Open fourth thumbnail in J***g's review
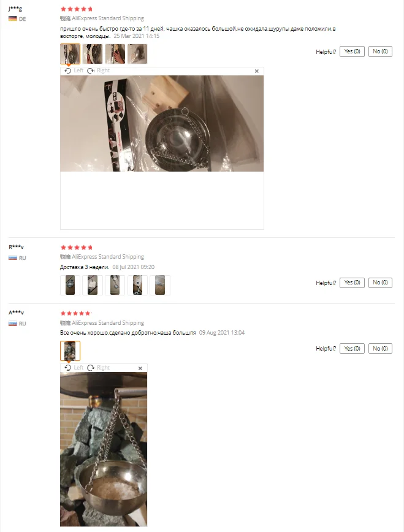The height and width of the screenshot is (532, 404). [x=137, y=54]
